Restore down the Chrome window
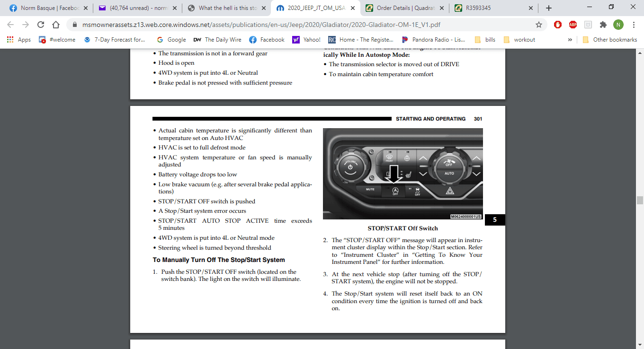Viewport: 644px width, 349px height. 611,7
